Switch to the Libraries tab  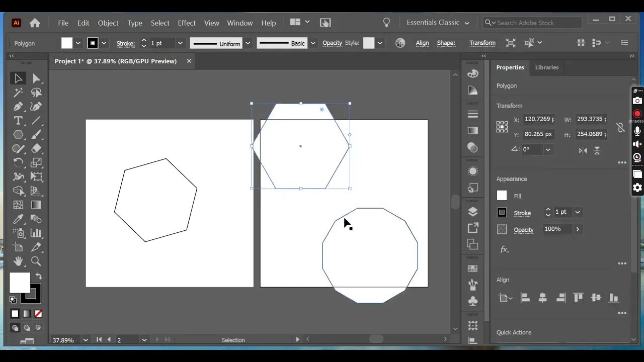click(x=546, y=67)
